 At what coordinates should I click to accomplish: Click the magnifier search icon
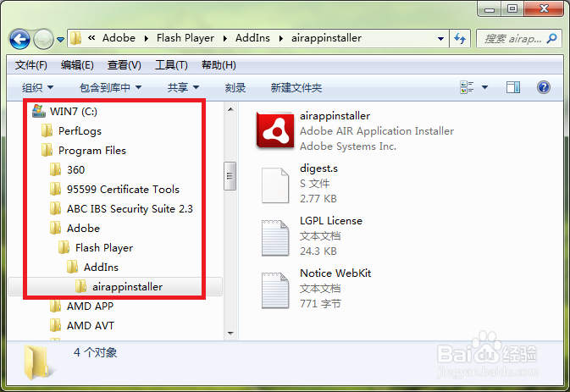pos(552,38)
